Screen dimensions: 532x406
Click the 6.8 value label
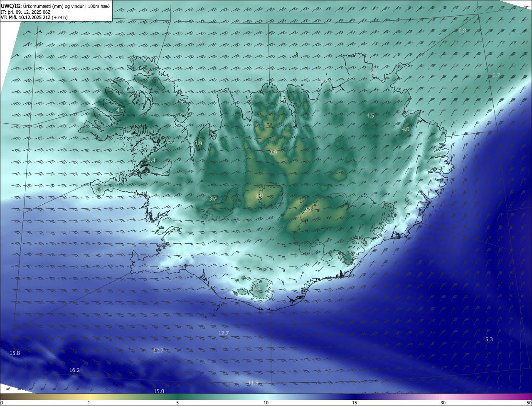coord(462,31)
